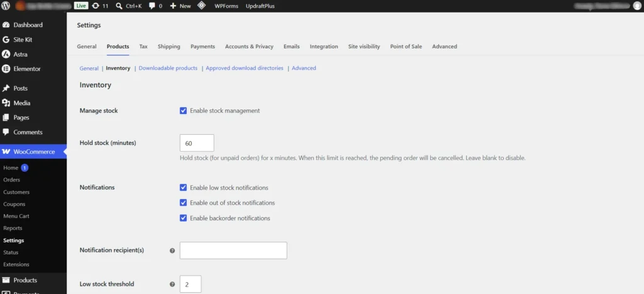Open WPForms in the admin bar
Image resolution: width=644 pixels, height=294 pixels.
226,6
